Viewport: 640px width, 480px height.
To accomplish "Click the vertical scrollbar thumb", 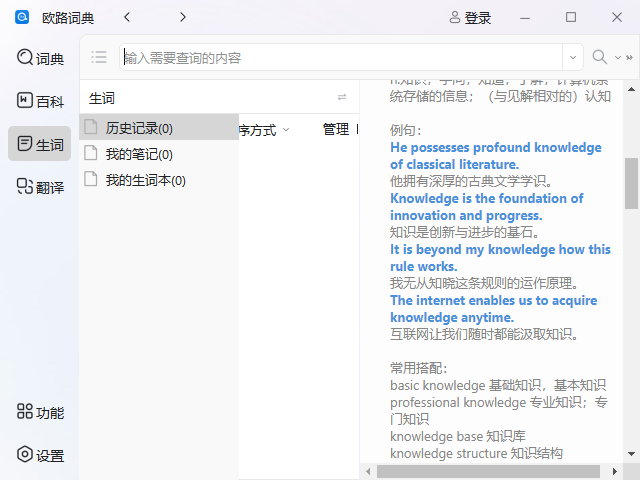I will tap(631, 184).
